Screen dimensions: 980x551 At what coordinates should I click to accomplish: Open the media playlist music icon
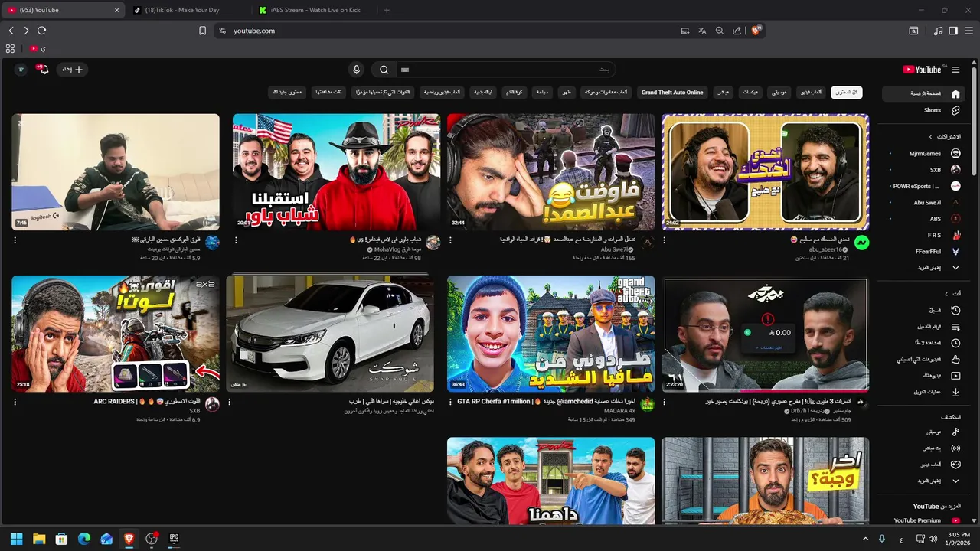(939, 31)
